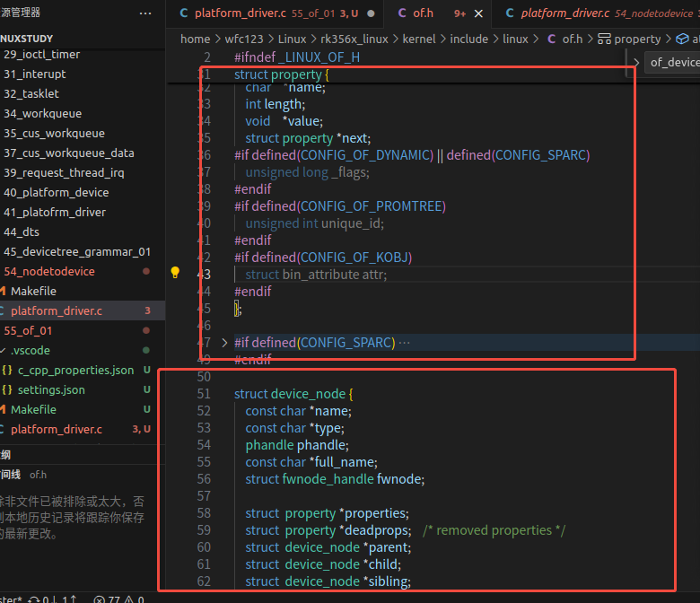
Task: Click sticky scroll 'struct property {' header
Action: click(282, 74)
